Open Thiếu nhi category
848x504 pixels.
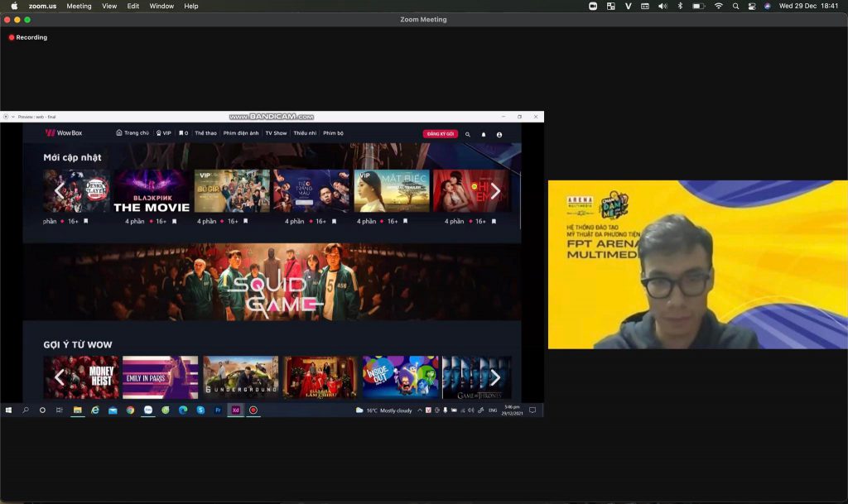305,133
